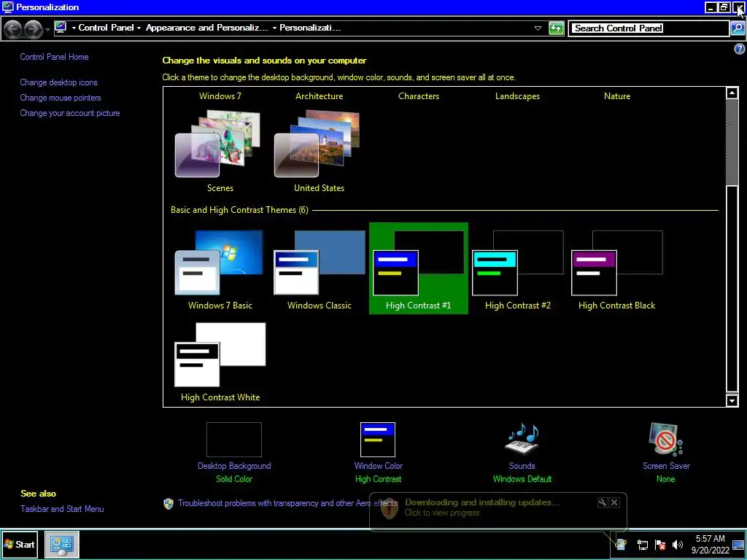Image resolution: width=747 pixels, height=560 pixels.
Task: Click the Screen Saver link
Action: click(x=666, y=466)
